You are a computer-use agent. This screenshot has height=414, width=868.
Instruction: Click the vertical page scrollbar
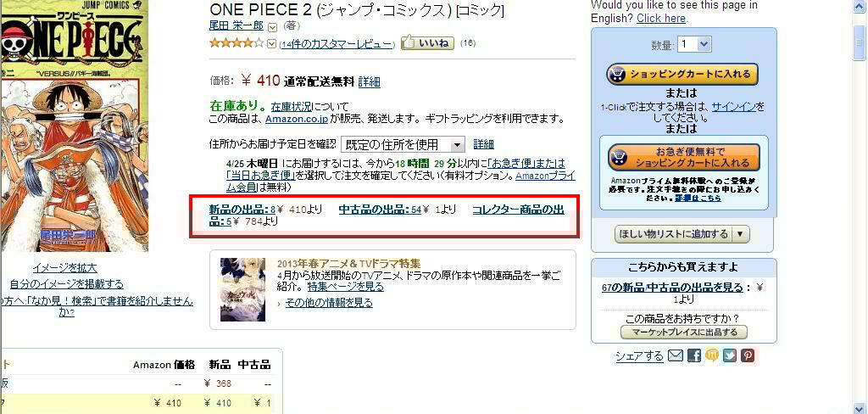(x=860, y=207)
